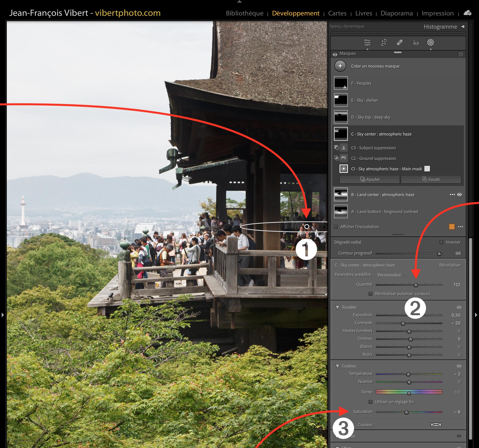Select the Edit sliders tool icon
The height and width of the screenshot is (448, 479).
[367, 43]
